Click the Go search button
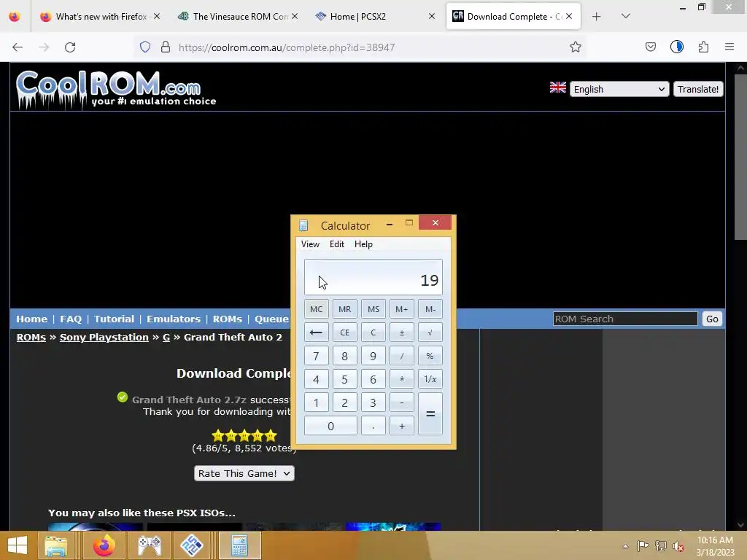Image resolution: width=747 pixels, height=560 pixels. (x=712, y=319)
